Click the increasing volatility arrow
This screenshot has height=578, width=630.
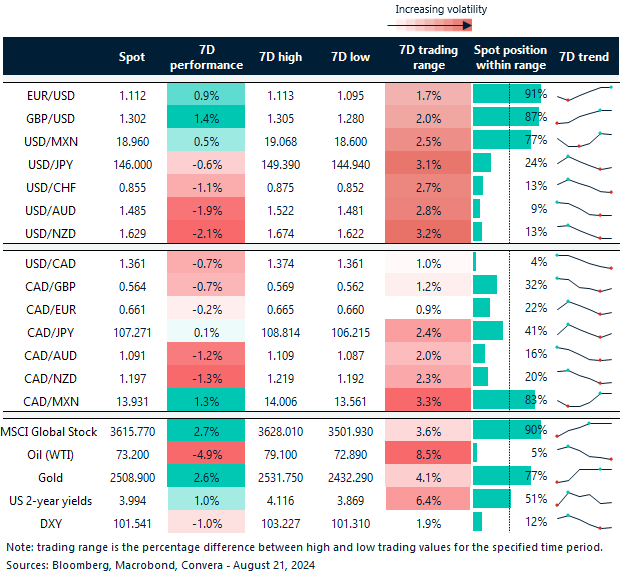(x=440, y=27)
